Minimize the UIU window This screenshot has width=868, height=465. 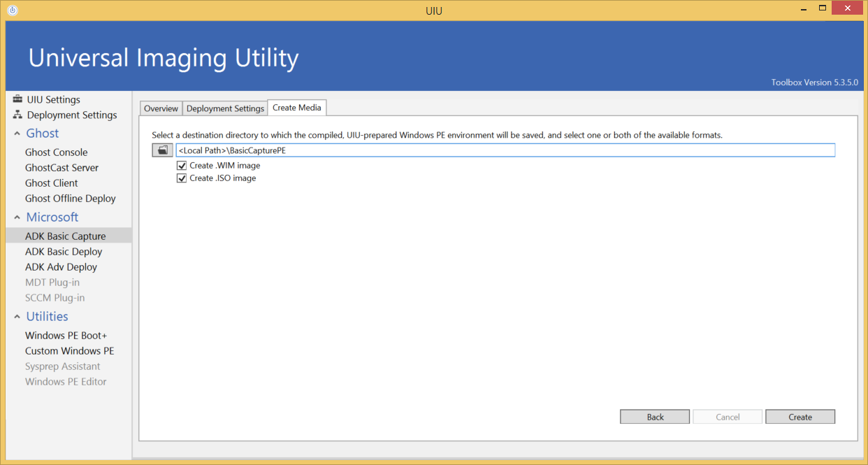coord(803,8)
